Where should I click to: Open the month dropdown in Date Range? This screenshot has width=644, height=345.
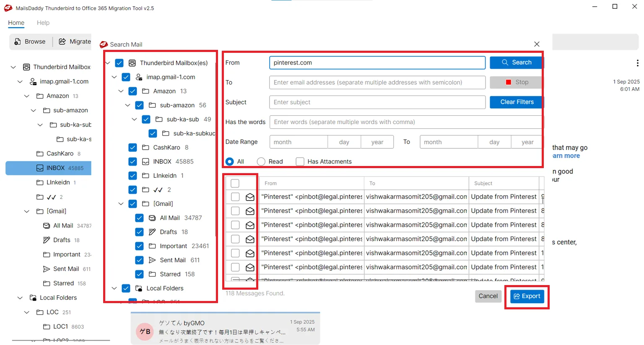click(x=298, y=142)
